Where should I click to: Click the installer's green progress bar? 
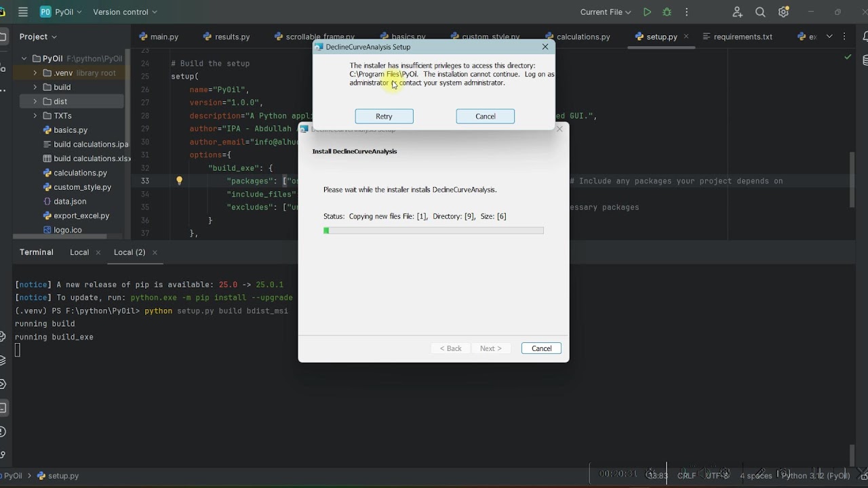coord(433,230)
